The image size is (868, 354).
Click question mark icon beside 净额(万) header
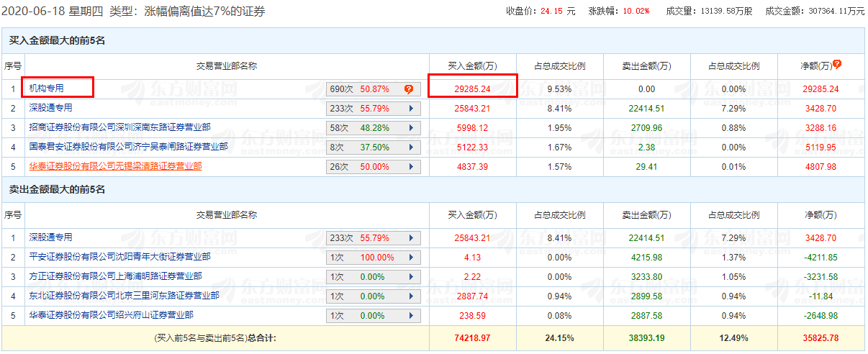837,65
